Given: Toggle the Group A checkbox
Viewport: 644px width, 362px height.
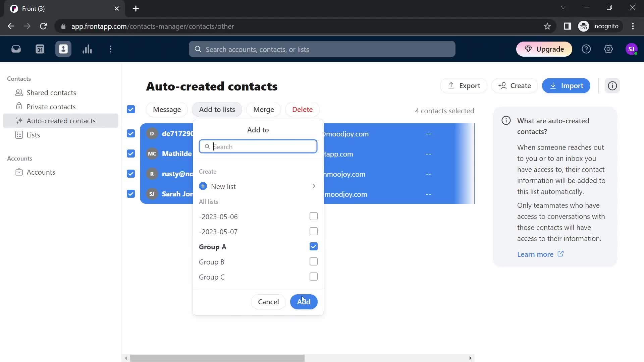Looking at the screenshot, I should coord(314,246).
